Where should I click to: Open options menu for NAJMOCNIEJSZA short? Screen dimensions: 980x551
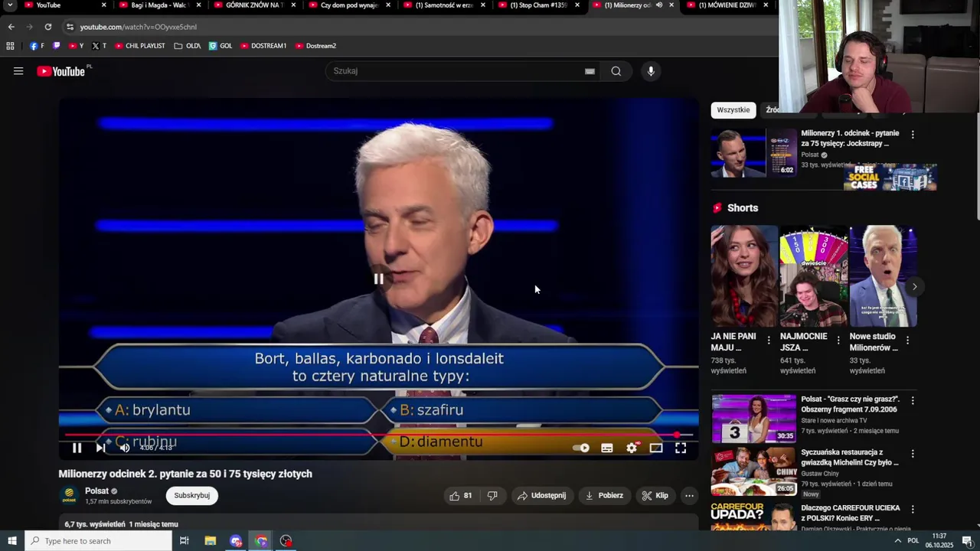click(x=838, y=341)
